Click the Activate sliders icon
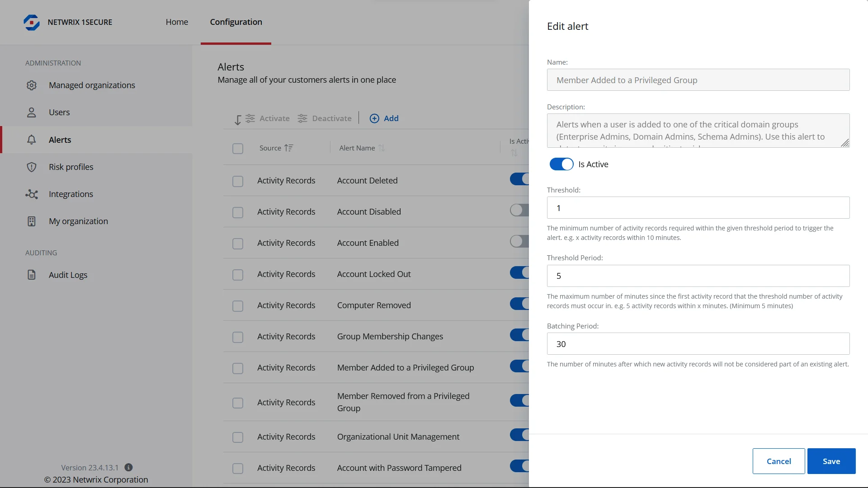 coord(250,118)
